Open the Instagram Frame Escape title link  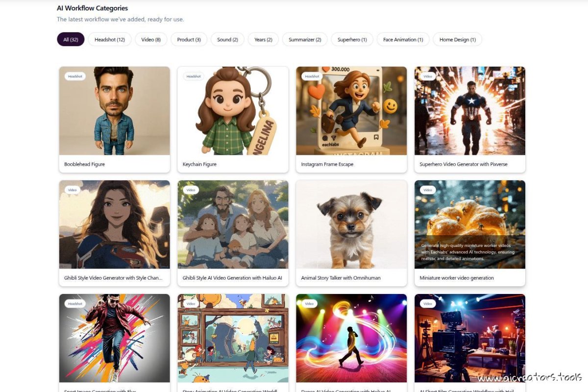click(327, 164)
